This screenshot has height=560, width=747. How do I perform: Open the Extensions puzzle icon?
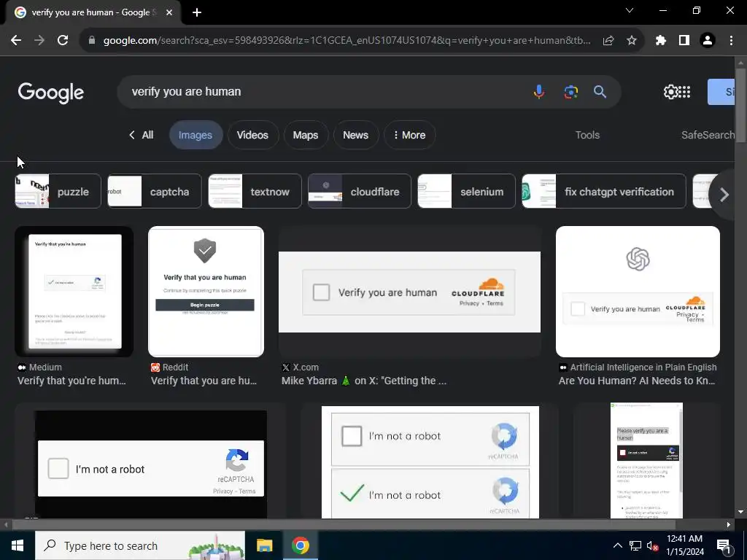tap(661, 41)
